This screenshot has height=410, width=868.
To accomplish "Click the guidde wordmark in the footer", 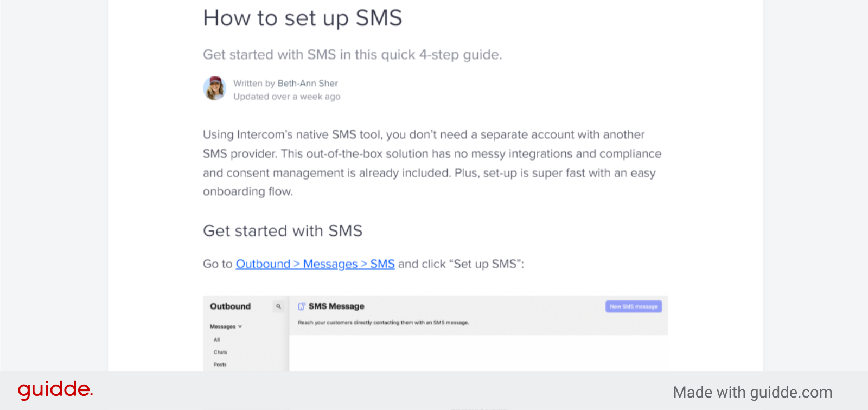I will pos(54,389).
